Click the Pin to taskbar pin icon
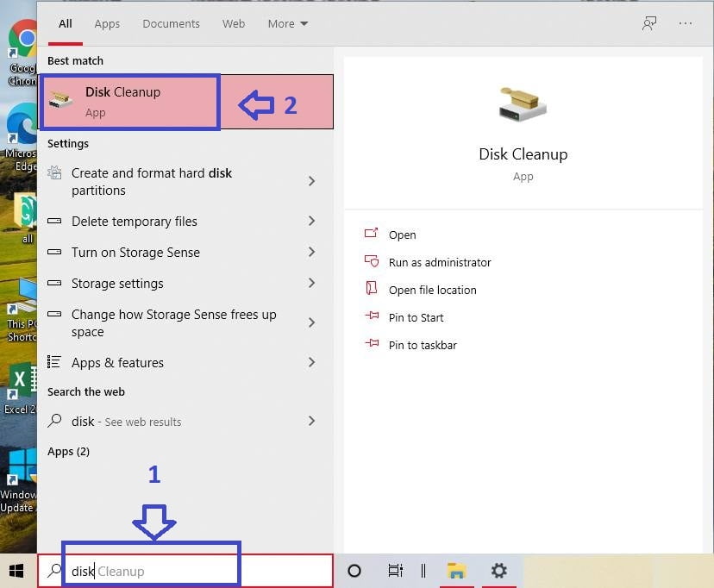714x588 pixels. 372,344
